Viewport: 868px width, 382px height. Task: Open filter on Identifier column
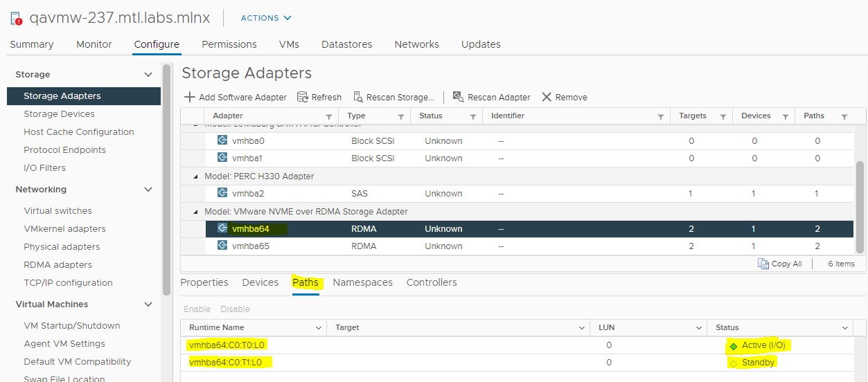point(661,116)
